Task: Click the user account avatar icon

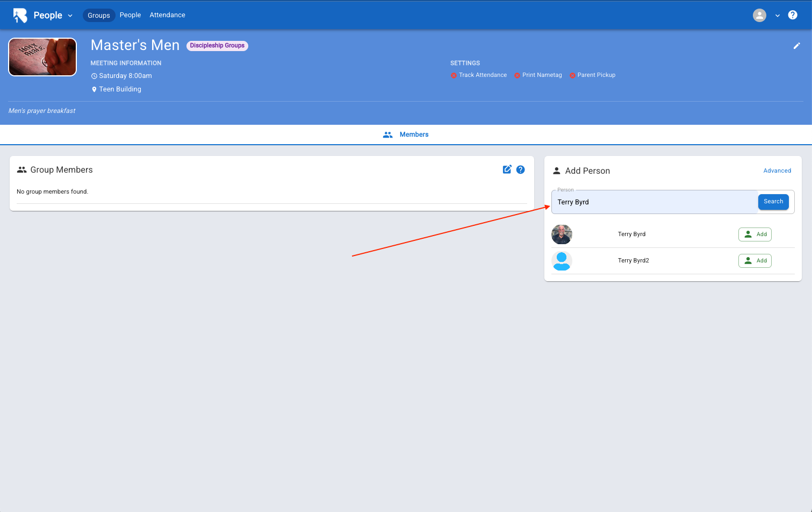Action: pyautogui.click(x=759, y=15)
